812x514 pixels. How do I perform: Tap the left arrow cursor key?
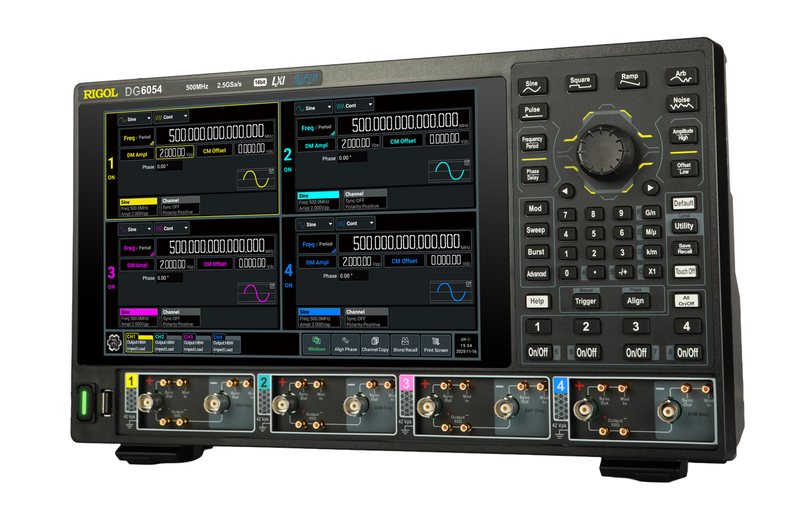[x=567, y=191]
